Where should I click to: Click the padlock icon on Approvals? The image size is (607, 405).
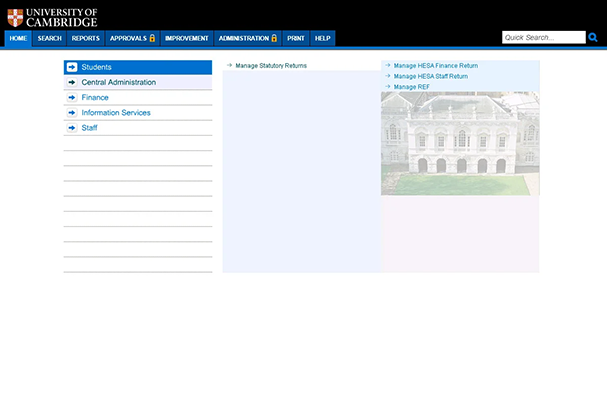pyautogui.click(x=152, y=38)
